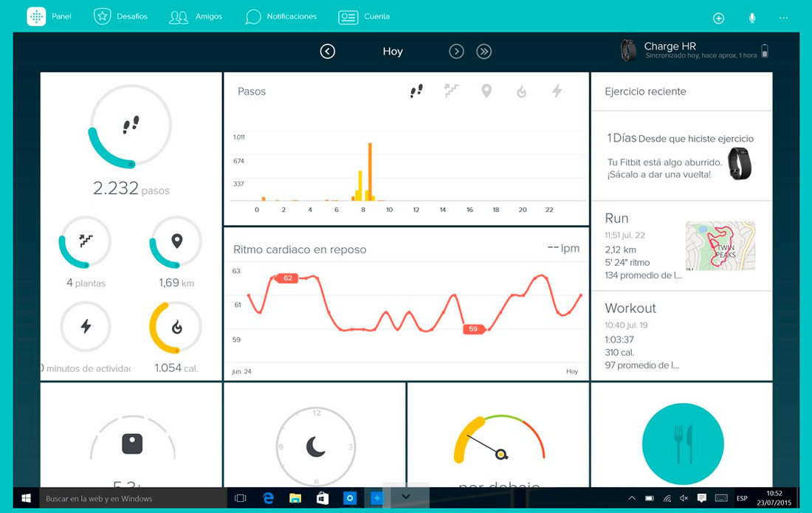Click the calories flame icon in the Pasos chart
This screenshot has width=812, height=513.
point(522,91)
